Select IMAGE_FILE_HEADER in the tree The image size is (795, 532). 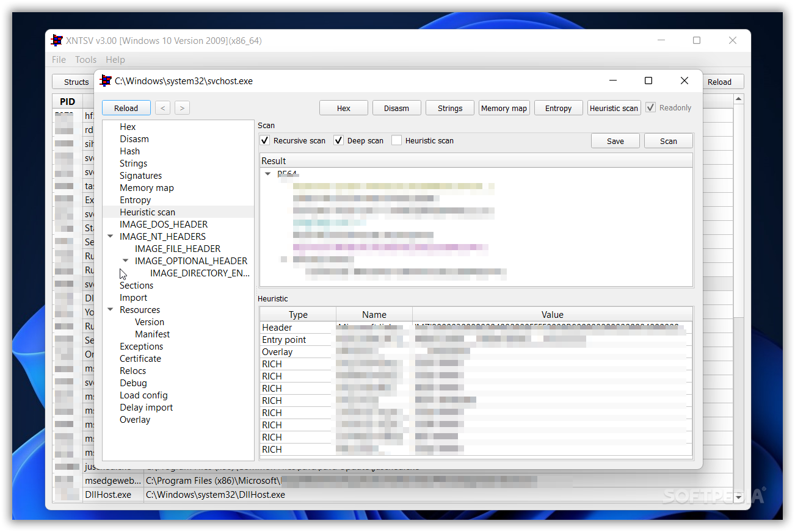click(x=178, y=248)
